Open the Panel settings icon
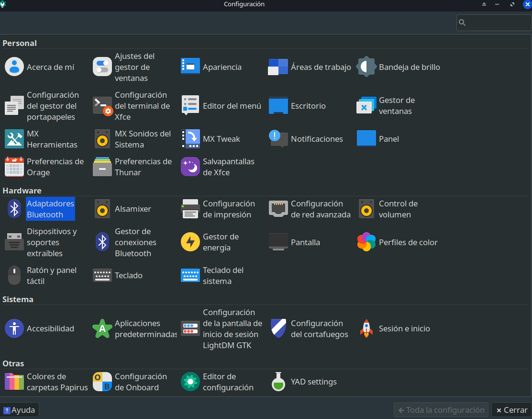The width and height of the screenshot is (532, 419). point(366,139)
